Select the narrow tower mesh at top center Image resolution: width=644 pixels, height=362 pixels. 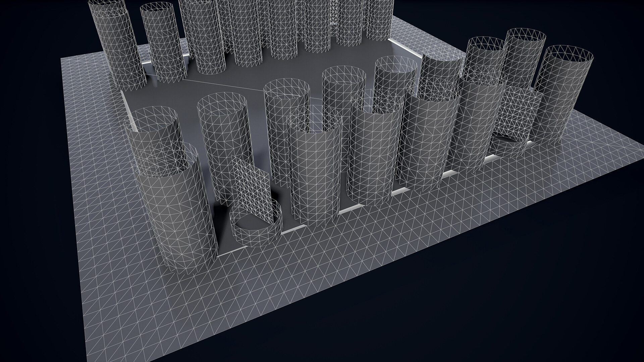click(x=334, y=12)
